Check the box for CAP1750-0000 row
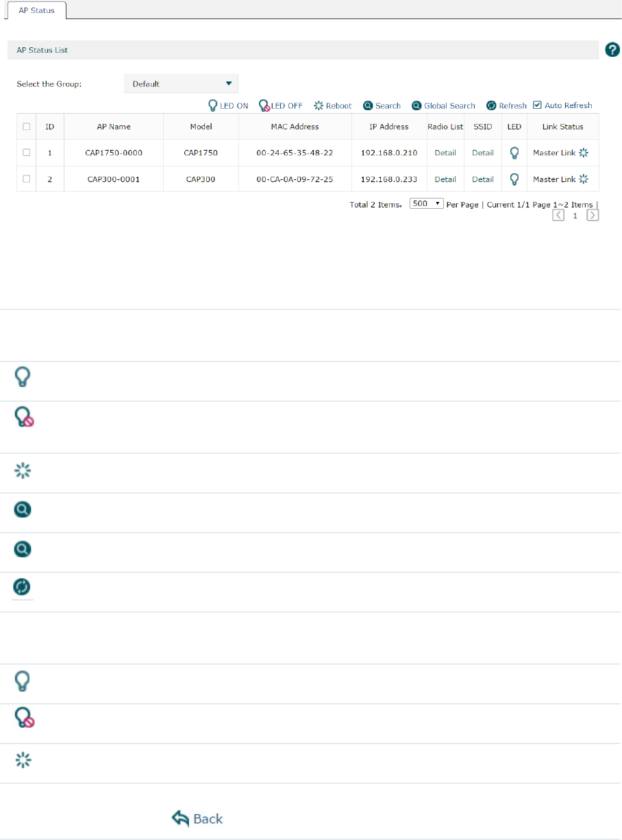 27,153
